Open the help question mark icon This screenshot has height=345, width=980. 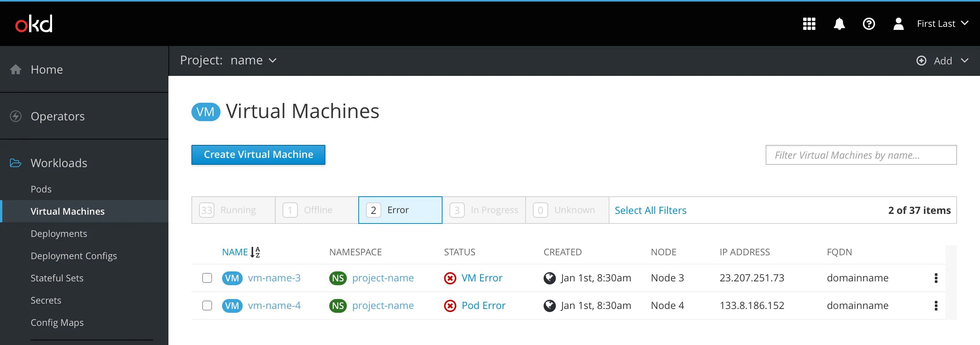pyautogui.click(x=869, y=24)
